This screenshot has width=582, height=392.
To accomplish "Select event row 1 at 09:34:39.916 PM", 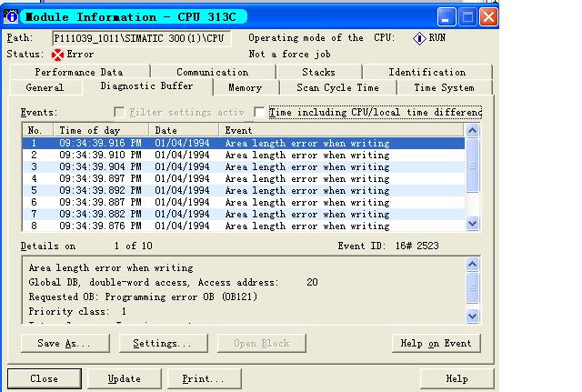I will point(244,144).
